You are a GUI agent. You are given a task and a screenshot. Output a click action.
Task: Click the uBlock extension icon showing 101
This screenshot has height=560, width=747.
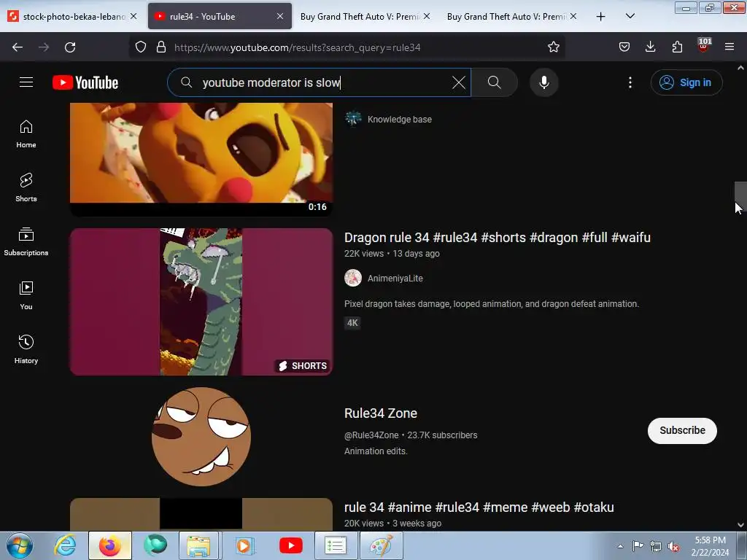(704, 46)
